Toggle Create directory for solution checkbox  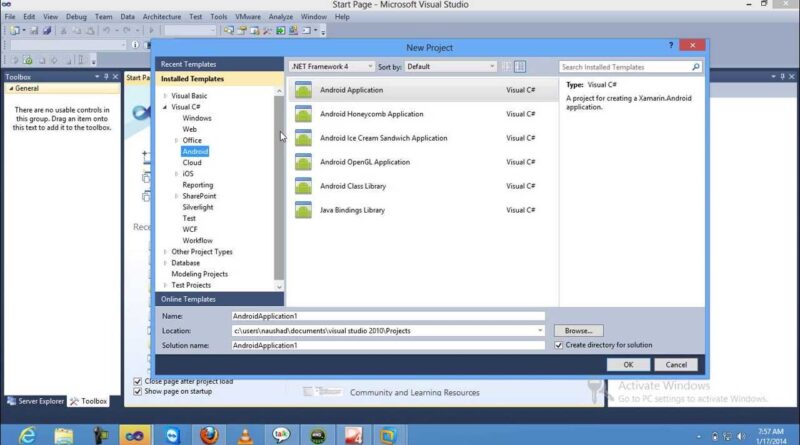pyautogui.click(x=559, y=345)
